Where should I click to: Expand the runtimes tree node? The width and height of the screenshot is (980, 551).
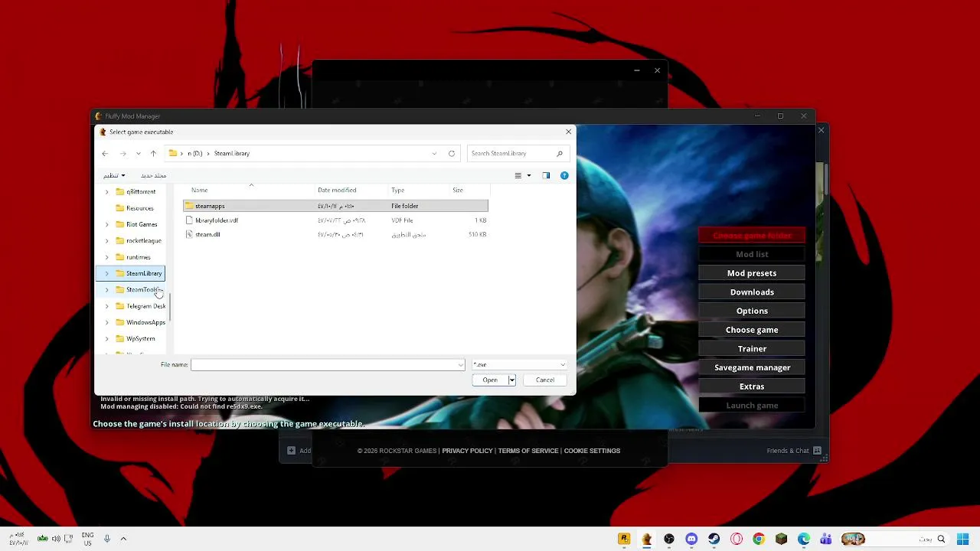click(107, 257)
